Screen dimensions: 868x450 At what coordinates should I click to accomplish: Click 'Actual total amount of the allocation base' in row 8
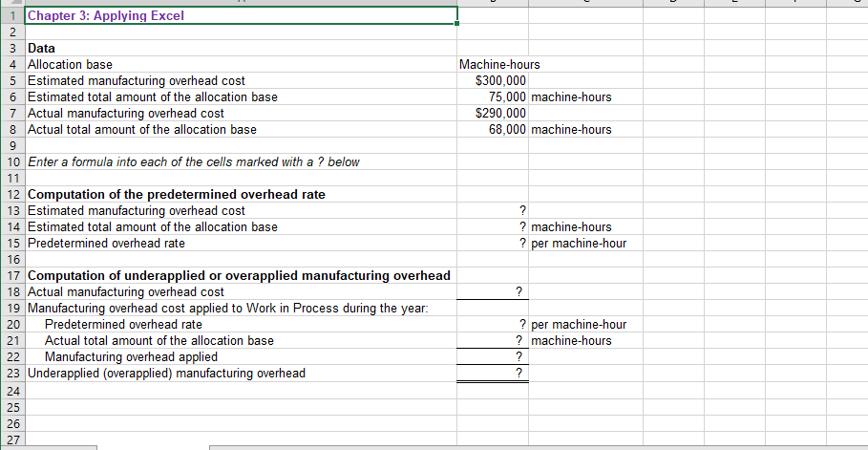coord(142,130)
